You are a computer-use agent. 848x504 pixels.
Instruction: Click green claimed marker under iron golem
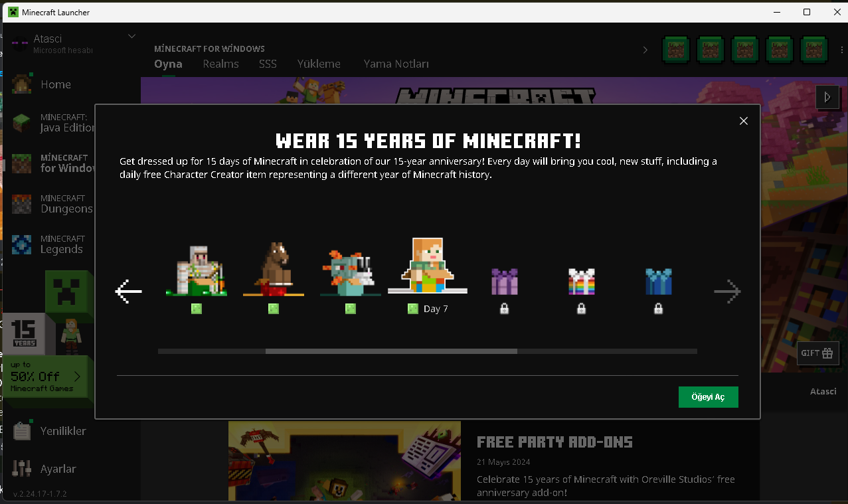point(197,309)
